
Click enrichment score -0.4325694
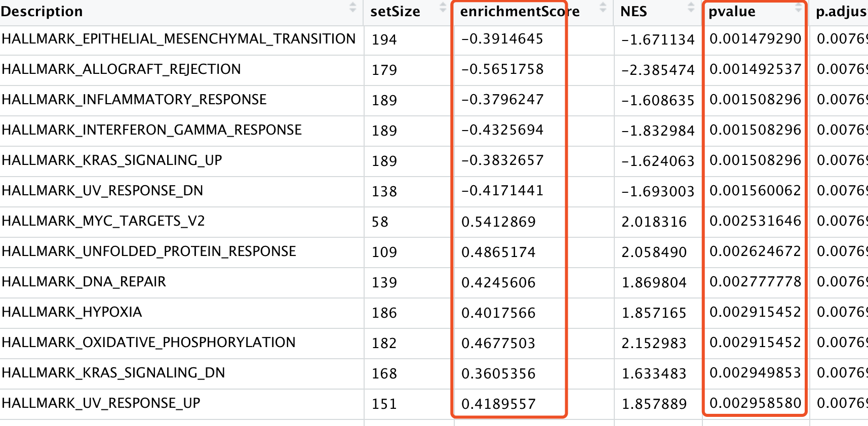point(502,130)
